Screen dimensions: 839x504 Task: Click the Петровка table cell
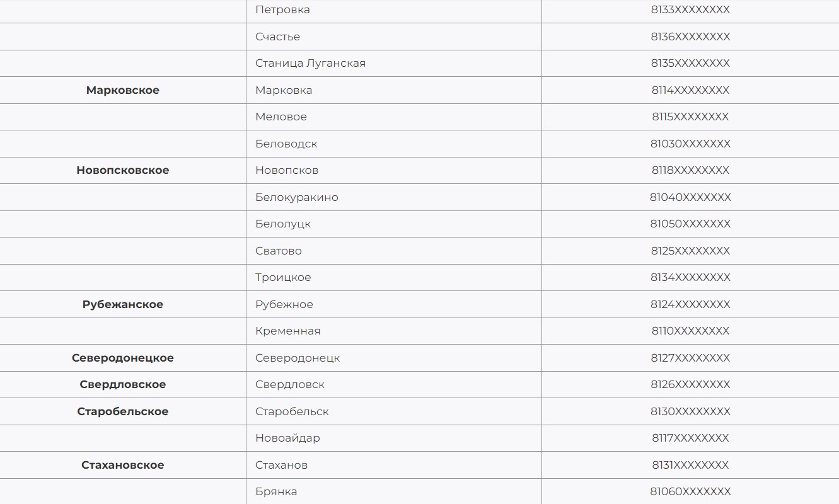pos(393,10)
